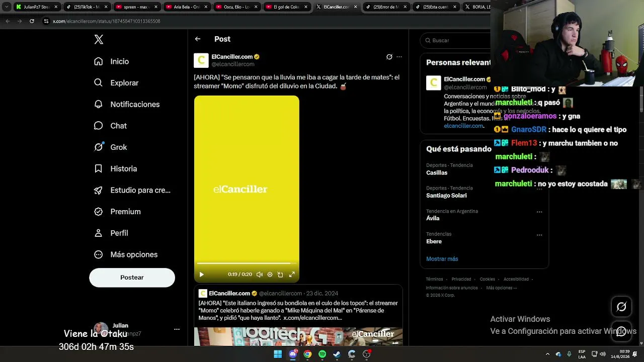This screenshot has width=644, height=362.
Task: Seek on the video progress bar
Action: coord(247,263)
